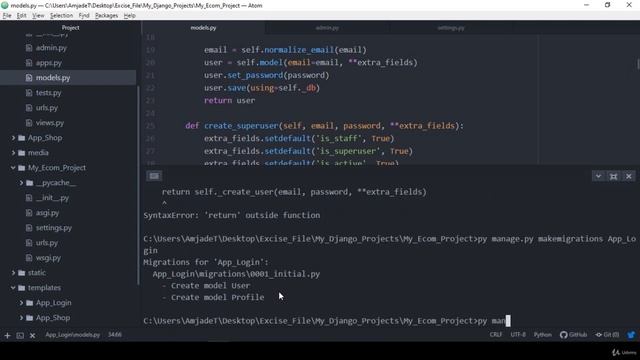Close the terminal panel
This screenshot has height=360, width=640.
click(x=629, y=176)
